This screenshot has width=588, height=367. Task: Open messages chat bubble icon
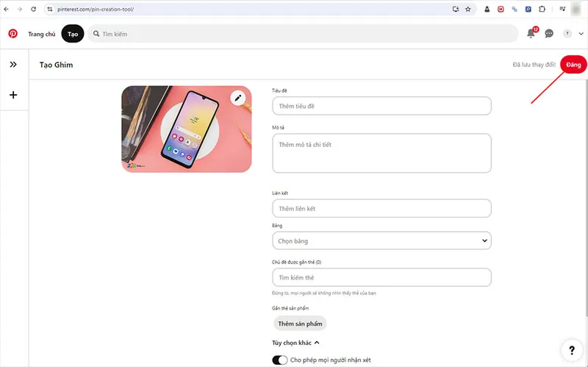(x=549, y=34)
